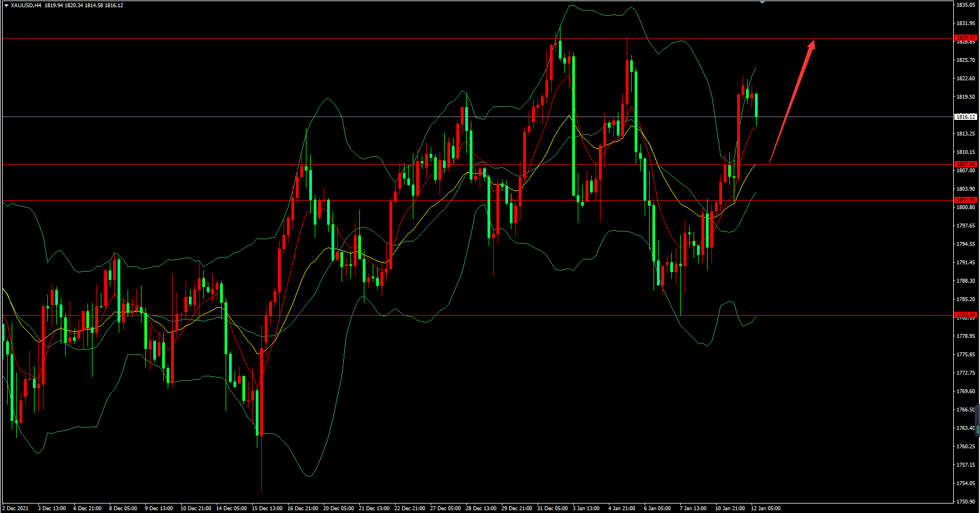Screen dimensions: 980x513
Task: Click the XAUUSD,H4 chart title text
Action: tap(26, 6)
